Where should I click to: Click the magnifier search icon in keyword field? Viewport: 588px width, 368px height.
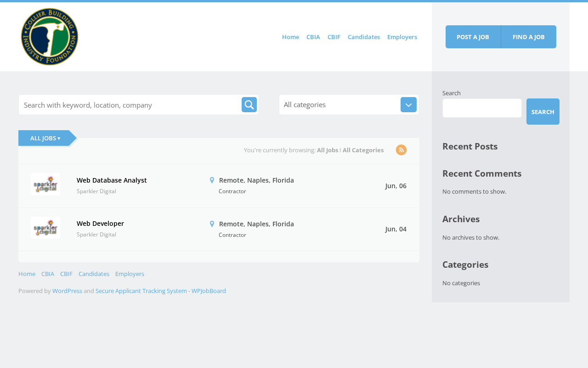249,105
